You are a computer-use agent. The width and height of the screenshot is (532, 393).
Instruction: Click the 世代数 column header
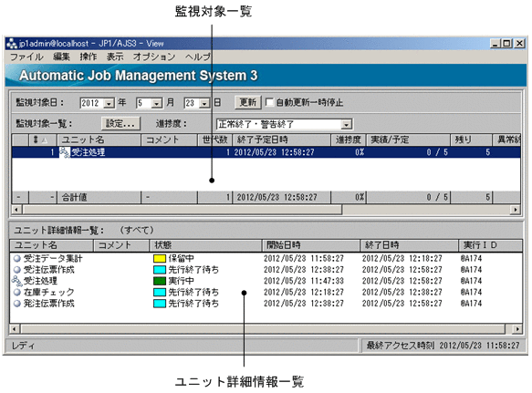tap(214, 140)
